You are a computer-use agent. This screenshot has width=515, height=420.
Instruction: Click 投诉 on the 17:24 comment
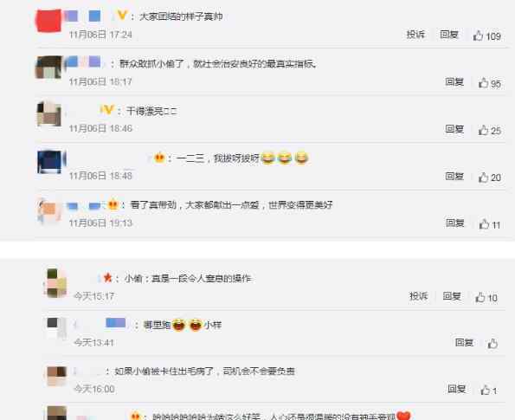click(x=415, y=34)
